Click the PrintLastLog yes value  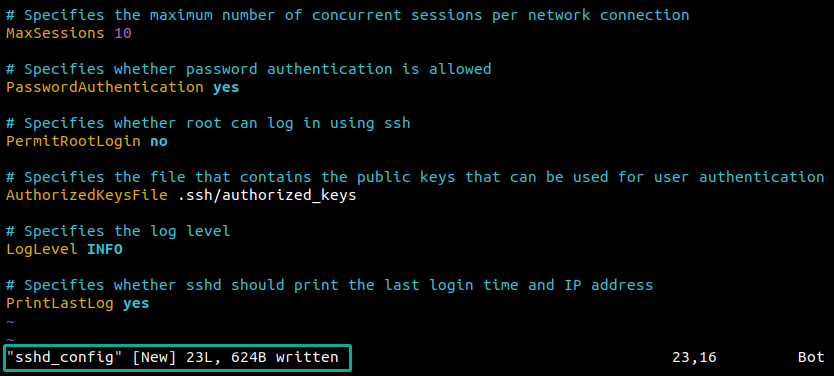(136, 303)
